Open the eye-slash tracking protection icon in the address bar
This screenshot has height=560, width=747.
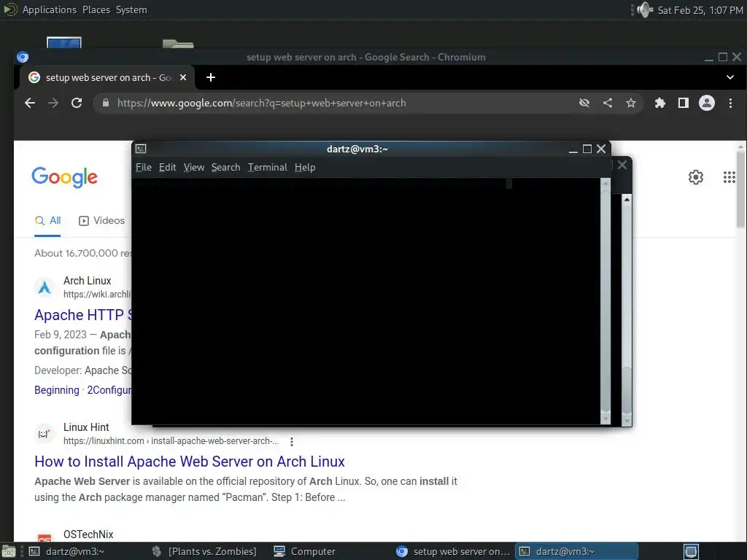pyautogui.click(x=584, y=103)
